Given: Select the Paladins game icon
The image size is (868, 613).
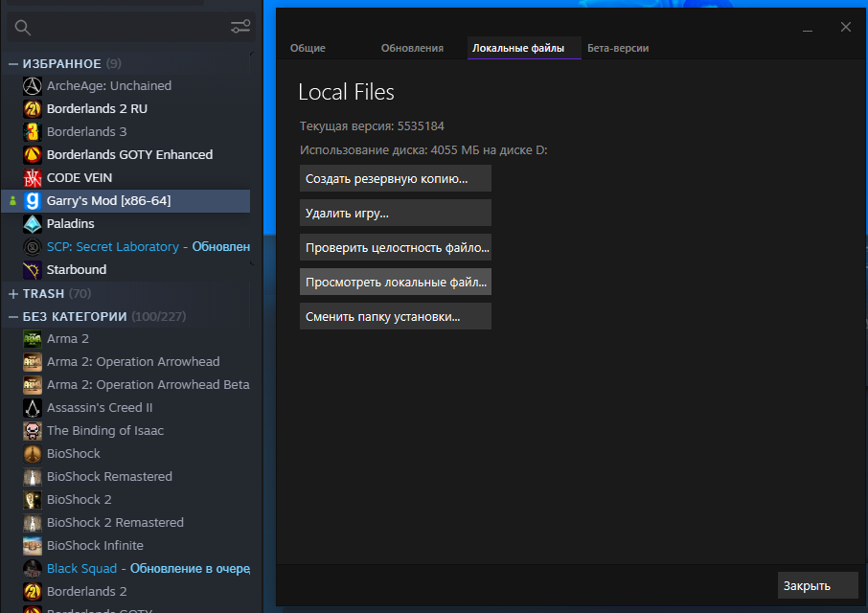Looking at the screenshot, I should coord(33,223).
